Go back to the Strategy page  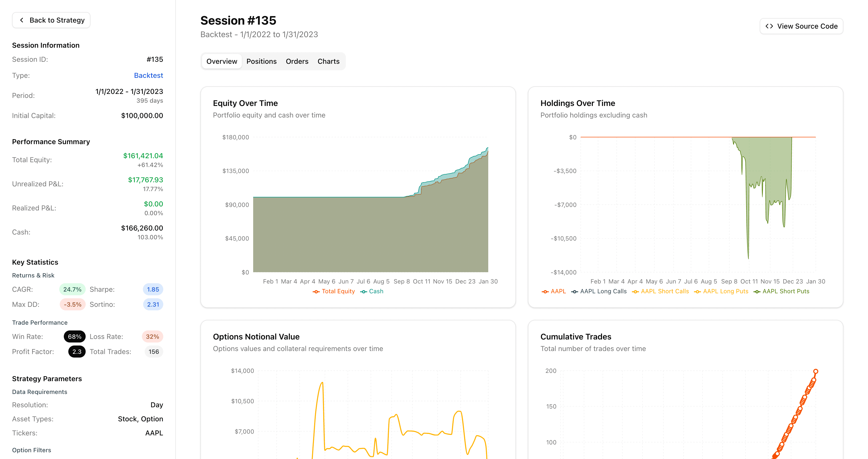pyautogui.click(x=51, y=20)
